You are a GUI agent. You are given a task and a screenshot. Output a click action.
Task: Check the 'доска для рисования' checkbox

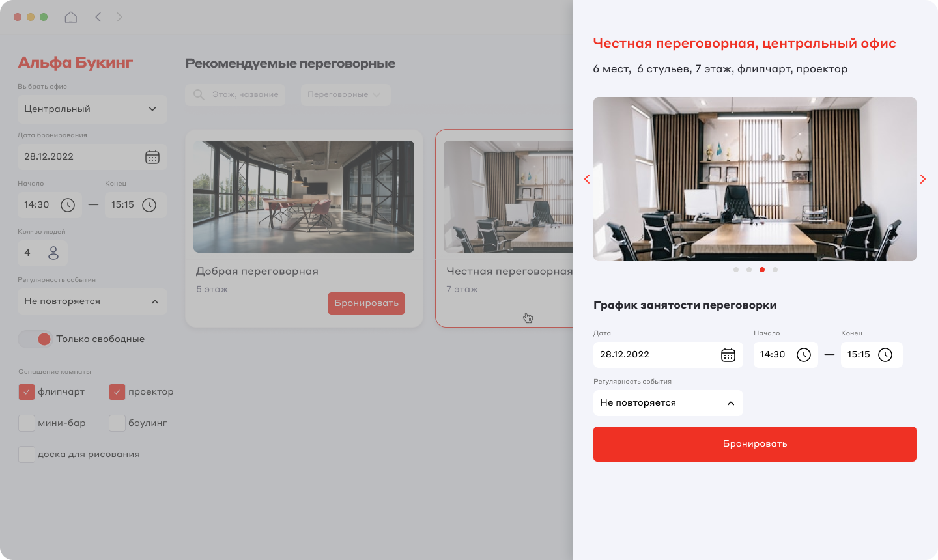(27, 455)
